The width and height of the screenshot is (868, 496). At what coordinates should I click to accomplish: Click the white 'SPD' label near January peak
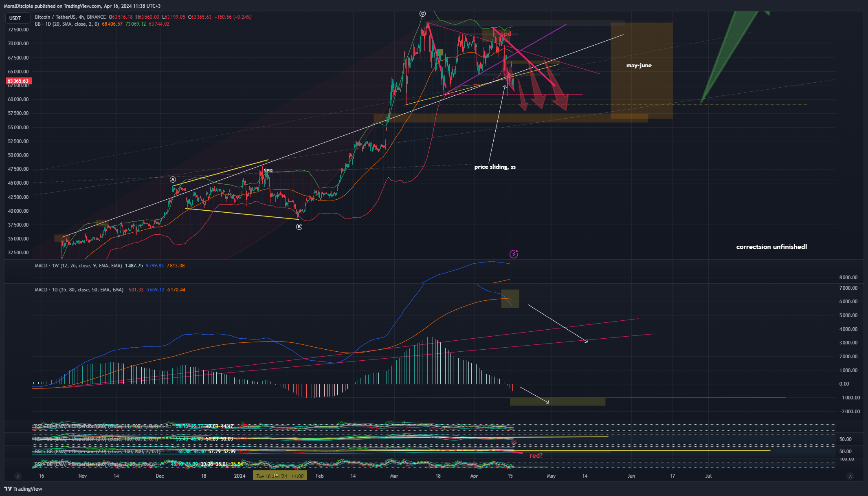pos(268,170)
